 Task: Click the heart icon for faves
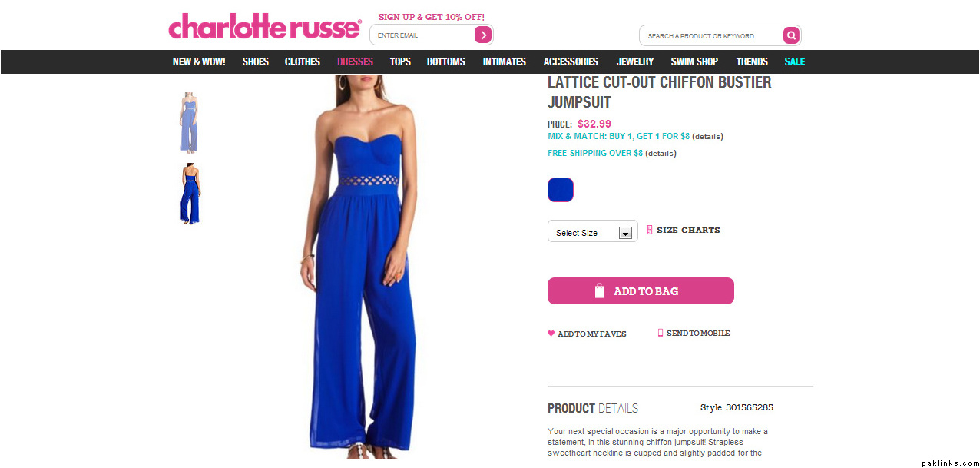tap(551, 334)
